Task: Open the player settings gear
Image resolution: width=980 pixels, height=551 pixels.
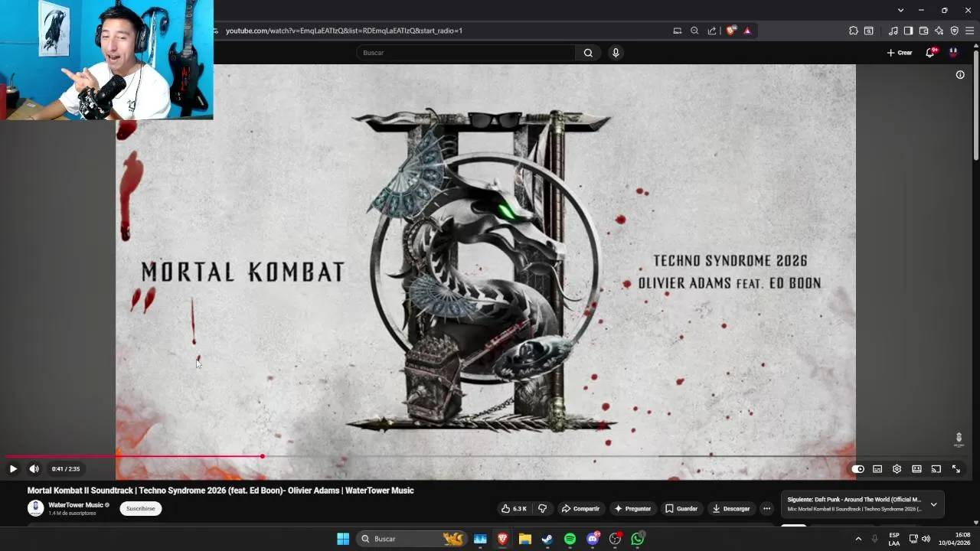Action: (897, 469)
